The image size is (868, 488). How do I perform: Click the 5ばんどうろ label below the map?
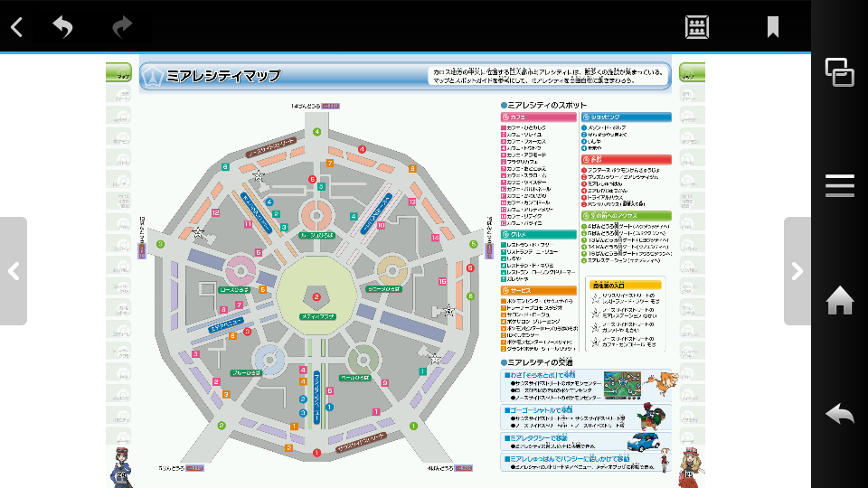(x=172, y=468)
